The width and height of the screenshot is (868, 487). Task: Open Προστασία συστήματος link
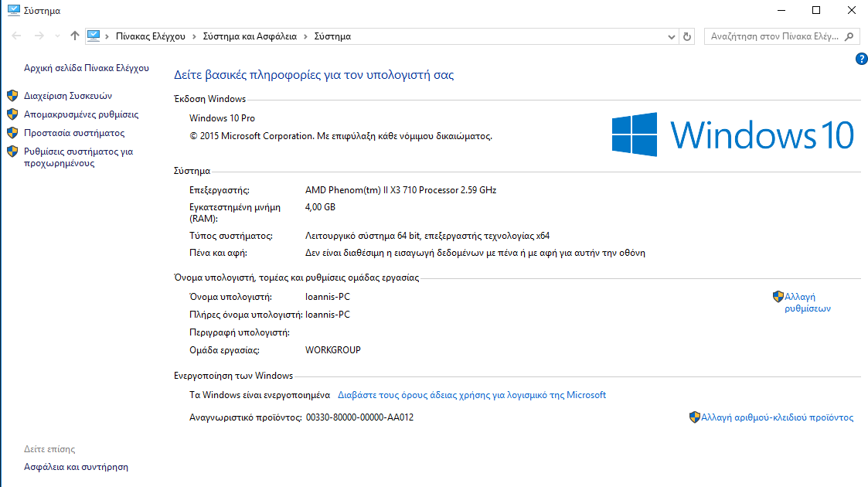(x=74, y=133)
